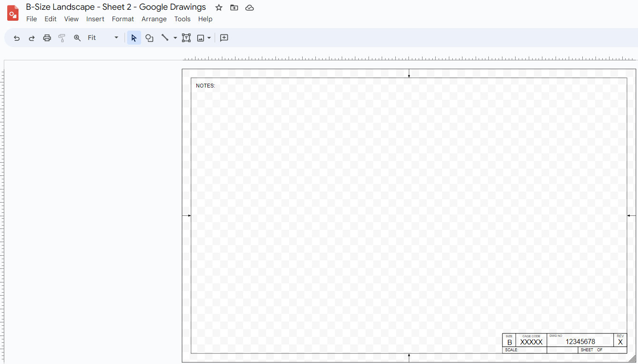Insert a text box
638x364 pixels.
click(186, 38)
